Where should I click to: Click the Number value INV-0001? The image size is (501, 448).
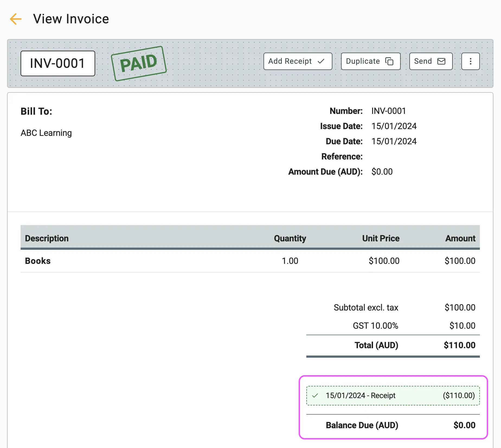pyautogui.click(x=388, y=111)
